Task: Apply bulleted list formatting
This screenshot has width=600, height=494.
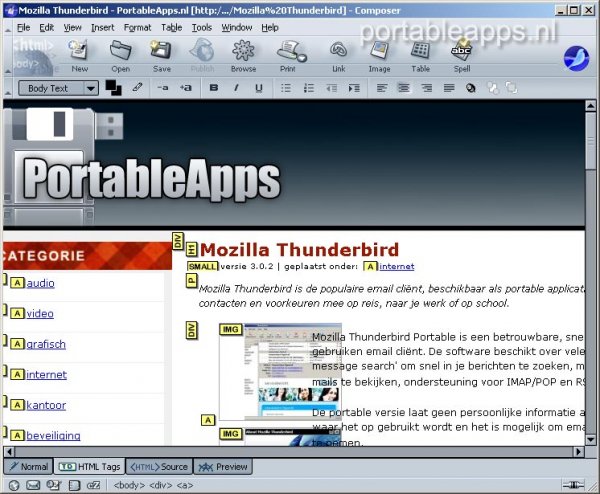Action: click(x=286, y=88)
